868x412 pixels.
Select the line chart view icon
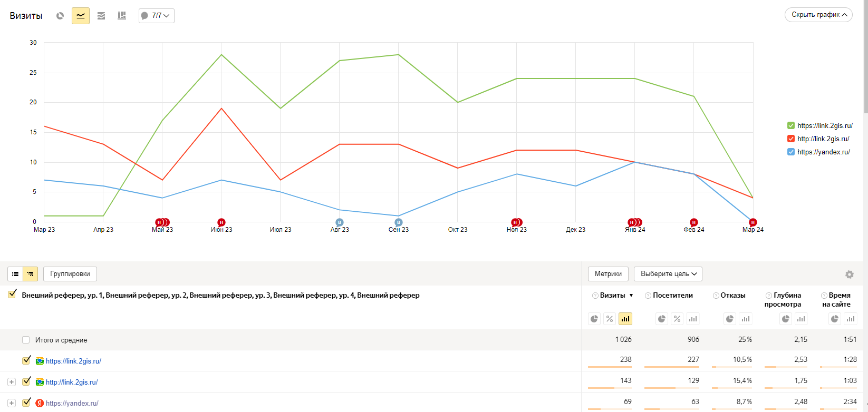click(x=81, y=16)
